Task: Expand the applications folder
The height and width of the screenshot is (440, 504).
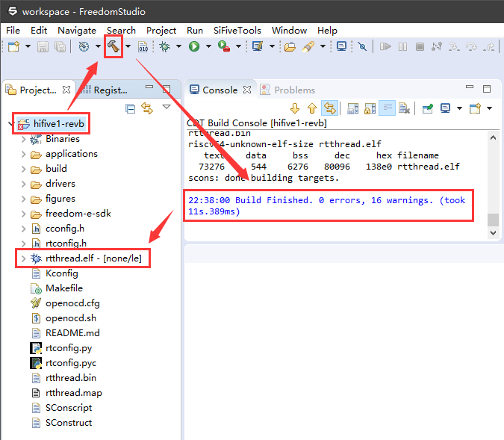Action: (x=23, y=154)
